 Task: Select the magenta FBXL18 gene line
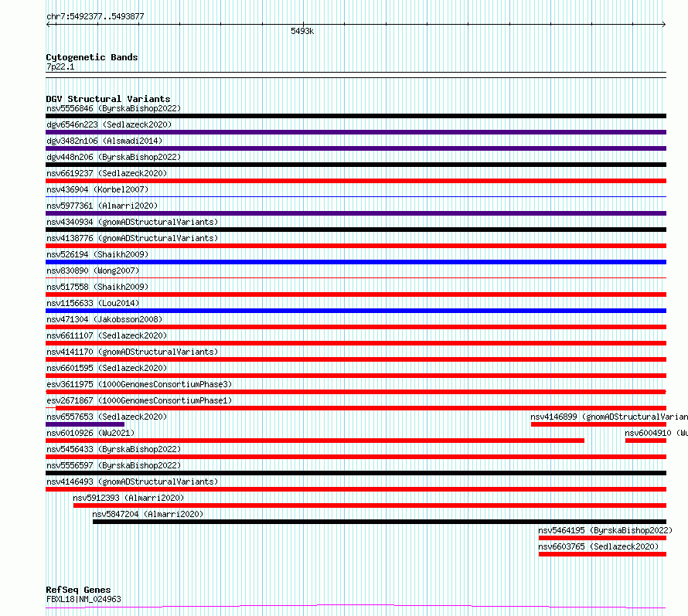point(356,607)
